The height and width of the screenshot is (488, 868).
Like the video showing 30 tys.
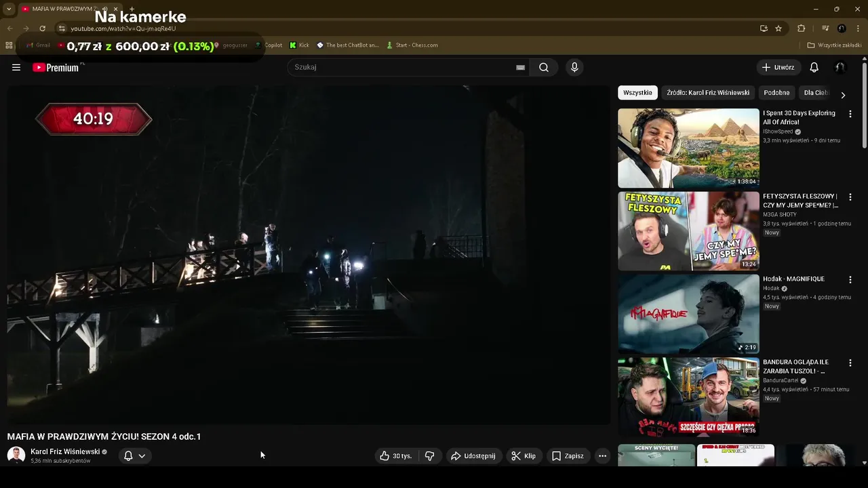click(x=396, y=456)
